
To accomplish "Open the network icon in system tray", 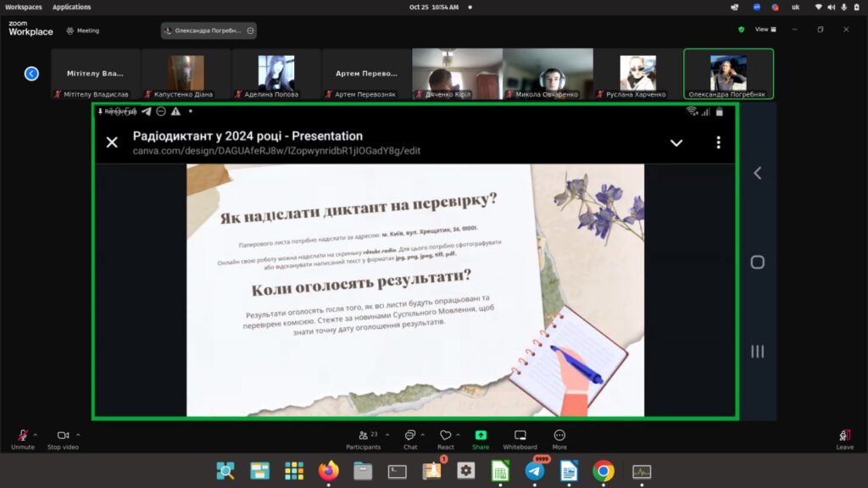I will [x=818, y=7].
